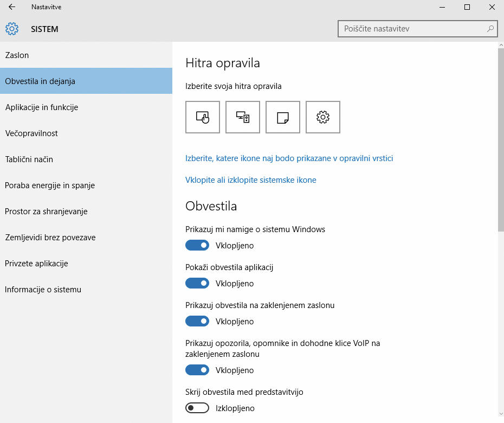Open the All settings quick action tile
The width and height of the screenshot is (504, 423).
323,117
